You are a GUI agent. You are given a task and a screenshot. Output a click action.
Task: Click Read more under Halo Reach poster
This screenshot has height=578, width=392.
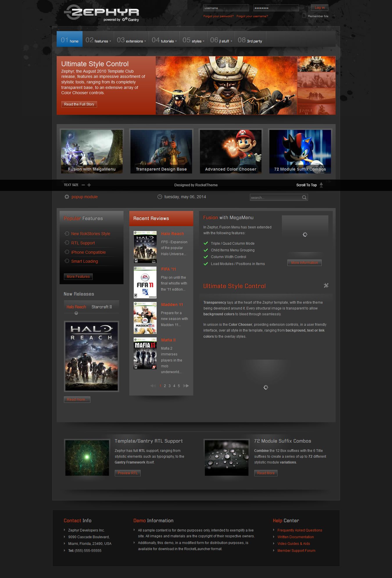tap(77, 400)
